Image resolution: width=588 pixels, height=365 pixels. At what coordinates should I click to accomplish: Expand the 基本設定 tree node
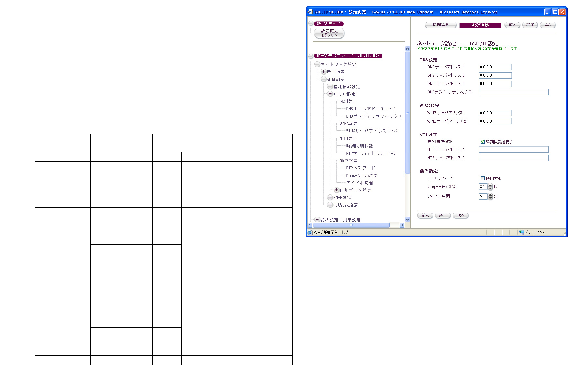pos(324,71)
